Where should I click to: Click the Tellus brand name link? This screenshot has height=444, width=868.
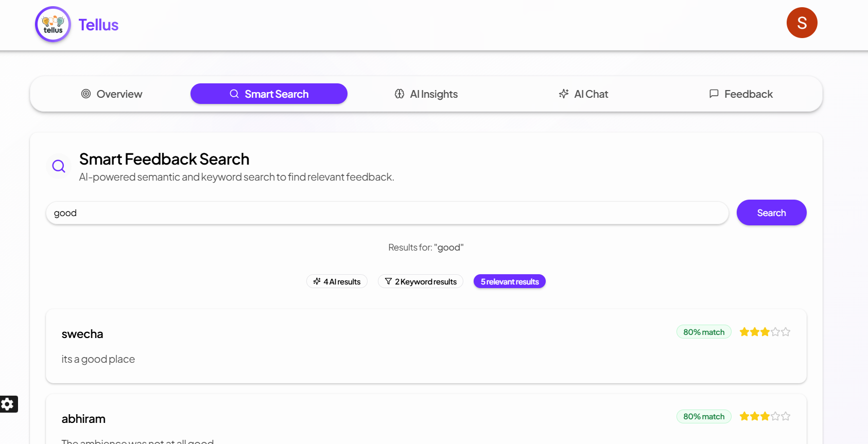98,25
